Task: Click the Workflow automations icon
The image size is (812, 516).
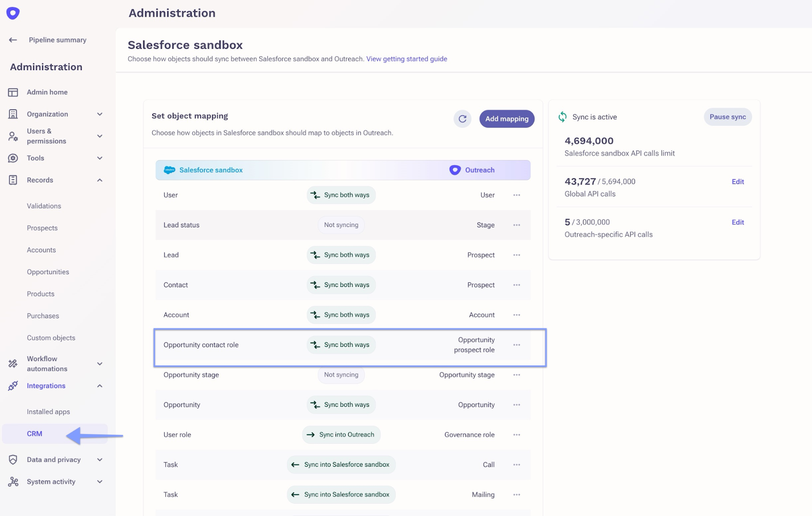Action: (13, 364)
